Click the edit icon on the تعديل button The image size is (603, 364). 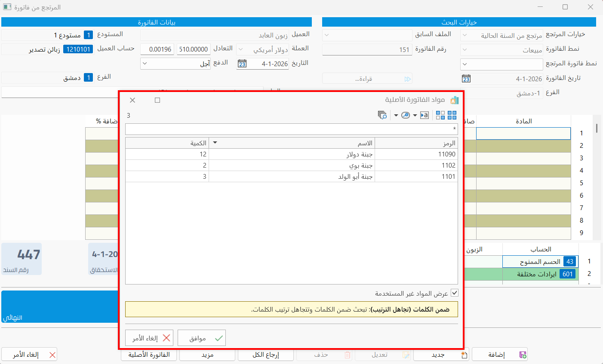click(406, 354)
